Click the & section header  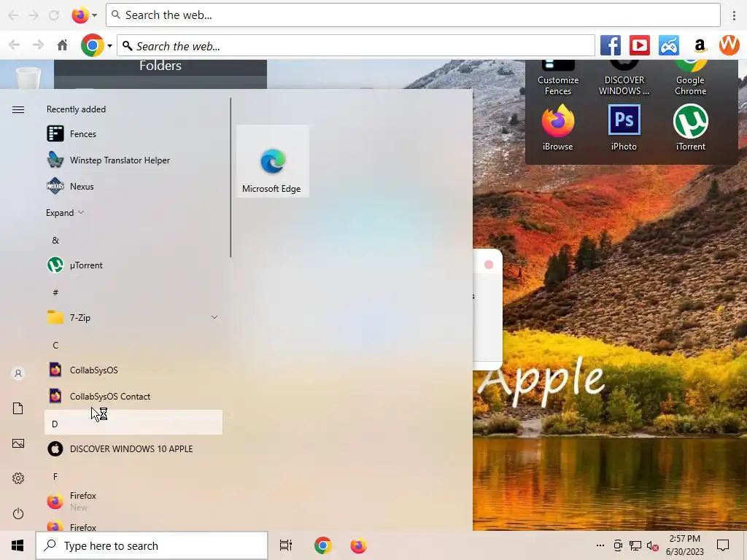(x=55, y=241)
